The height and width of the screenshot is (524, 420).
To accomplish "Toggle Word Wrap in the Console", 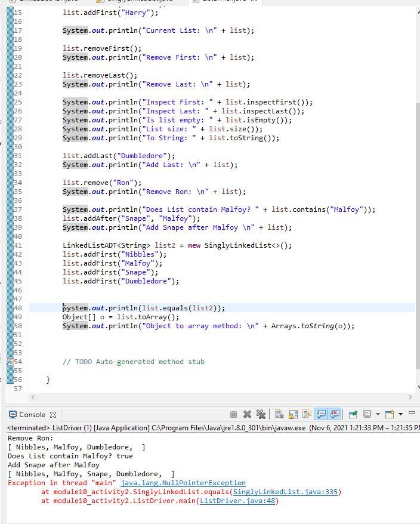I will click(307, 414).
